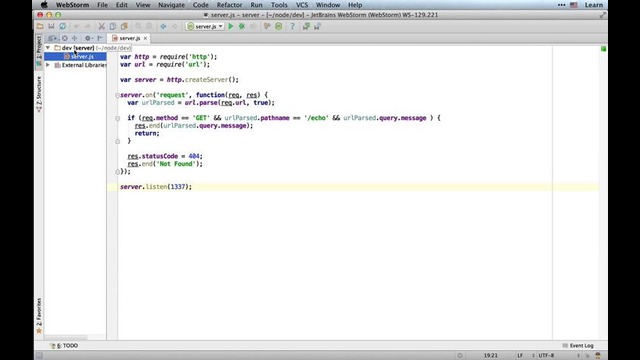Open the View menu
Image resolution: width=640 pixels, height=360 pixels.
[143, 5]
